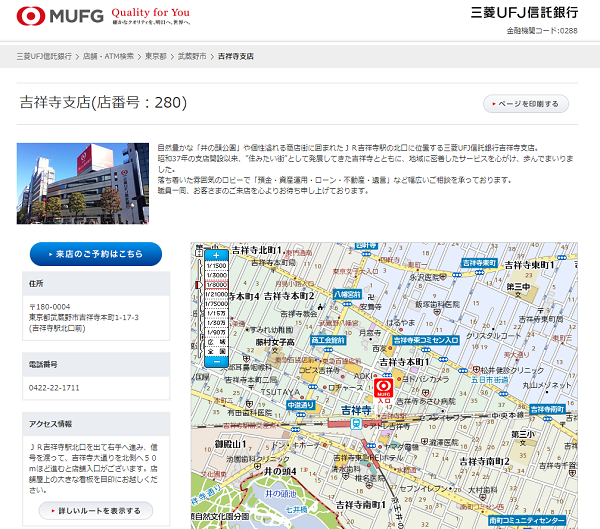The width and height of the screenshot is (600, 529).
Task: Select the 全国 map scale option
Action: (217, 351)
